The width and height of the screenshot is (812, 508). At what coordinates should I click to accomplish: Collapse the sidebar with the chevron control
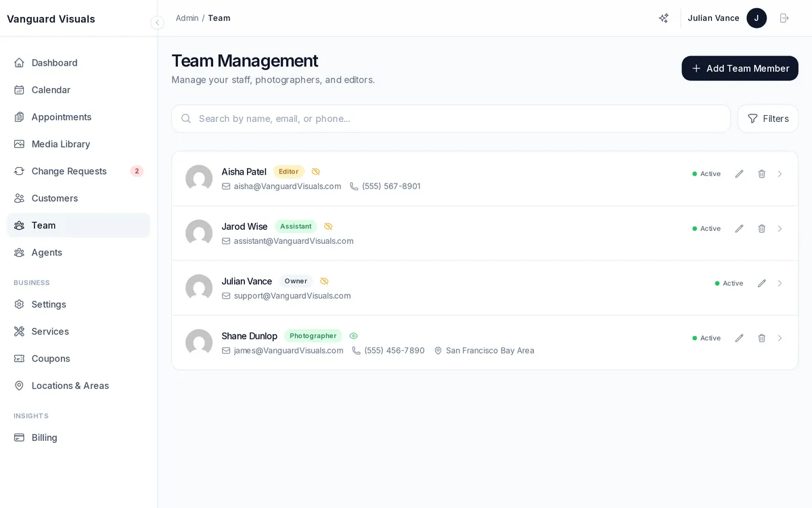coord(157,22)
